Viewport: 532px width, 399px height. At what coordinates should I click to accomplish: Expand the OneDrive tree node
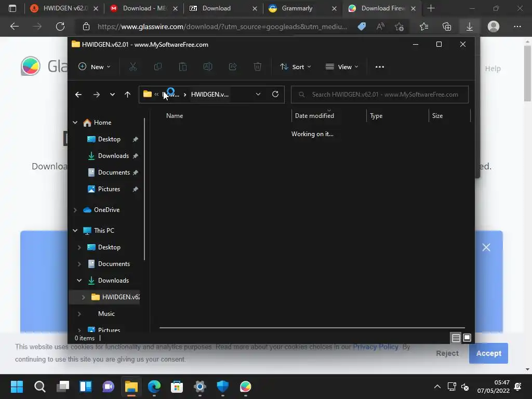click(75, 210)
